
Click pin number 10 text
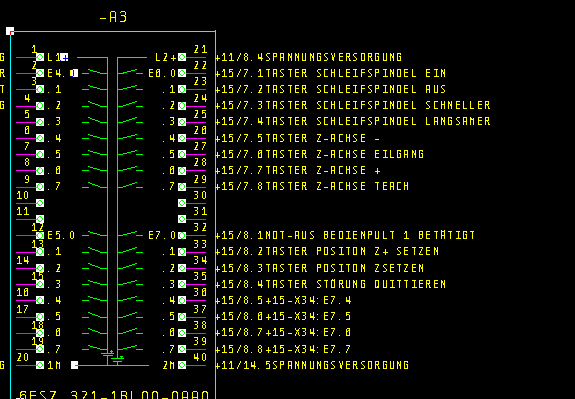[x=23, y=195]
